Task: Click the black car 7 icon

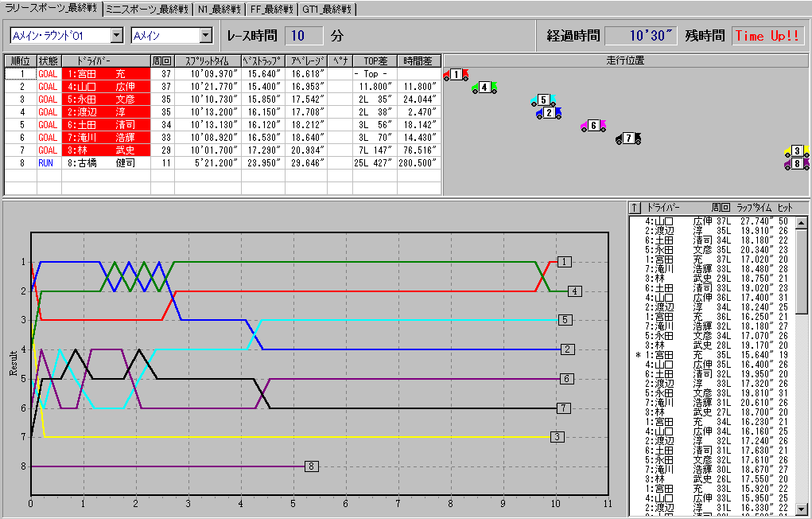Action: pyautogui.click(x=628, y=139)
